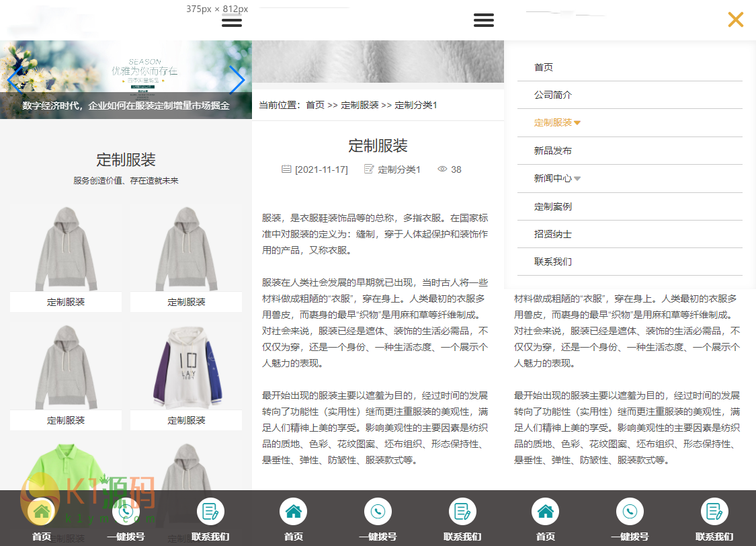Open first grey hoodie product in top row
Image resolution: width=756 pixels, height=546 pixels.
66,248
